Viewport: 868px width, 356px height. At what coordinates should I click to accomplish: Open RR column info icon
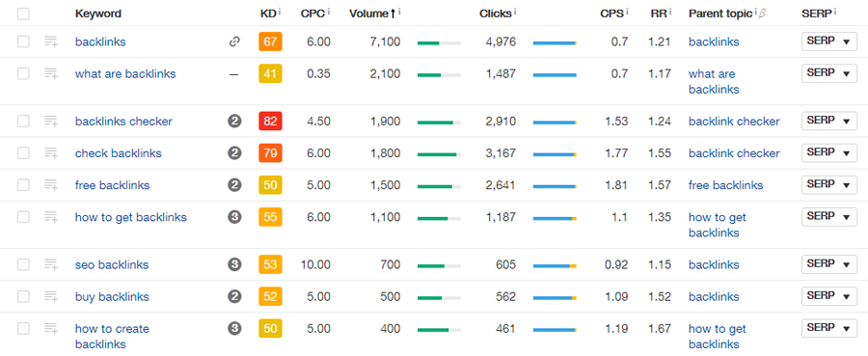click(x=670, y=12)
